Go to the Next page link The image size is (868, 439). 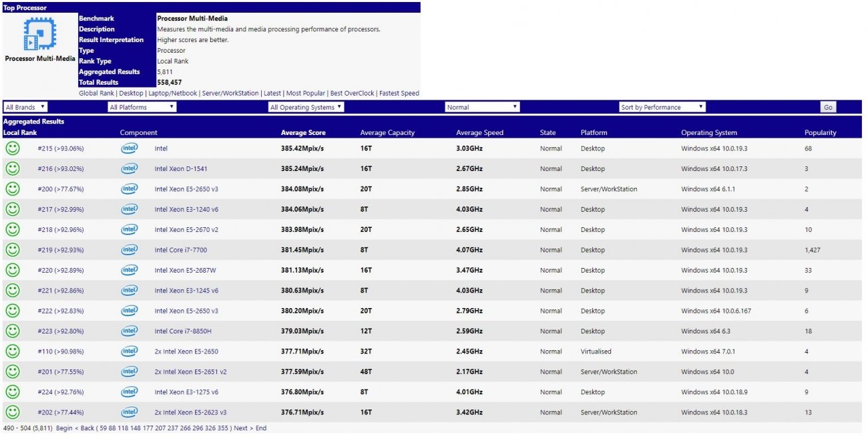[241, 428]
